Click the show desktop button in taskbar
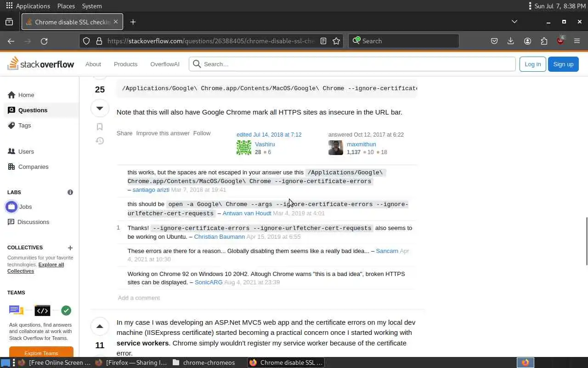The height and width of the screenshot is (368, 588). [5, 362]
